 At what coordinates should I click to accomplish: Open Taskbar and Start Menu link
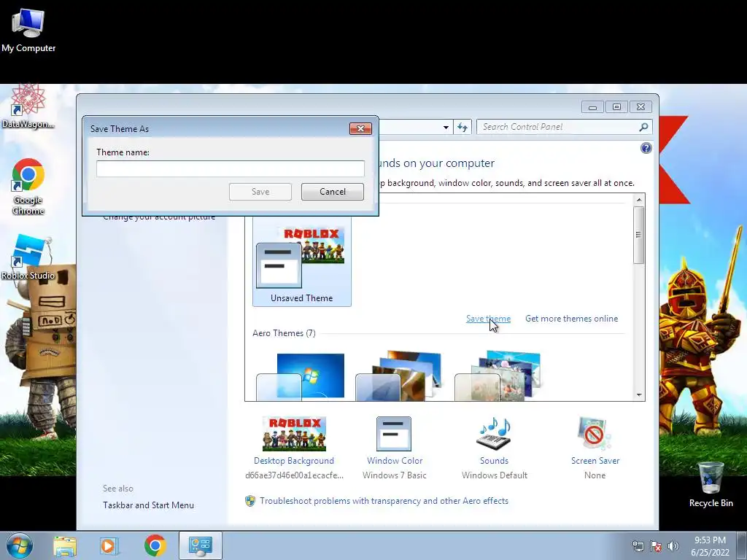(x=148, y=505)
